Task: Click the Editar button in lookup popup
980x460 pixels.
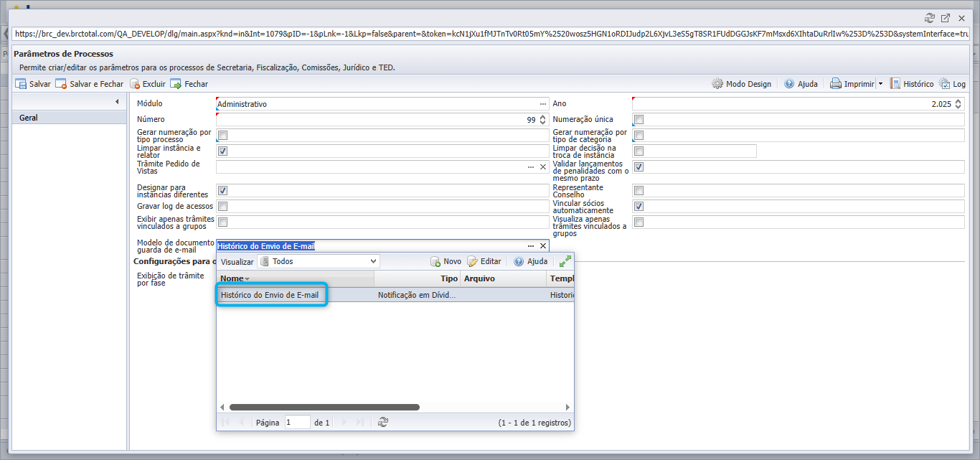Action: coord(484,261)
